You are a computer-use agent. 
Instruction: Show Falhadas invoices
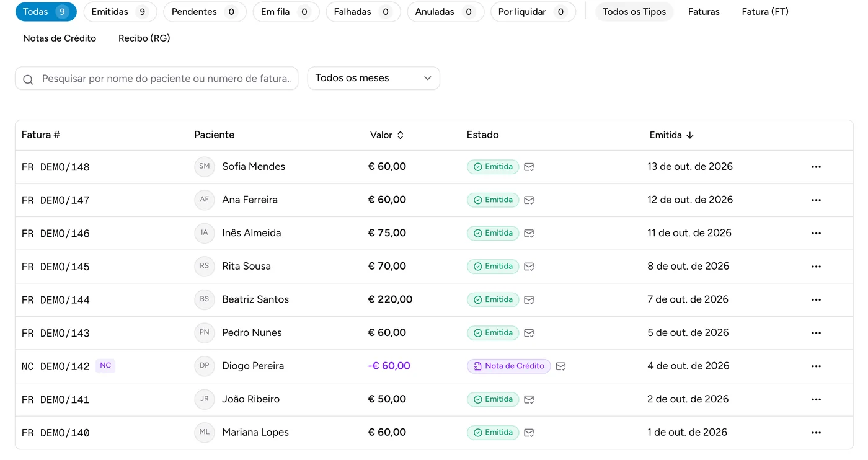(x=363, y=12)
